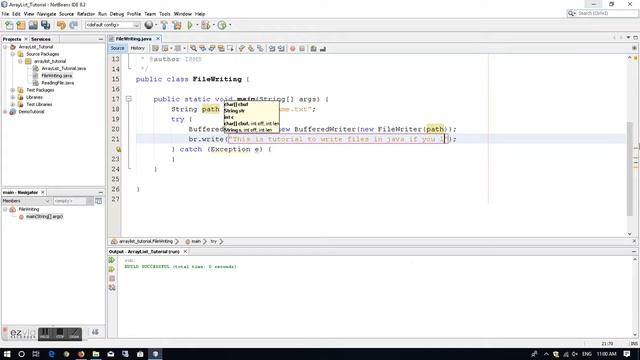Click the Redo toolbar icon
The image size is (640, 360).
(x=73, y=25)
